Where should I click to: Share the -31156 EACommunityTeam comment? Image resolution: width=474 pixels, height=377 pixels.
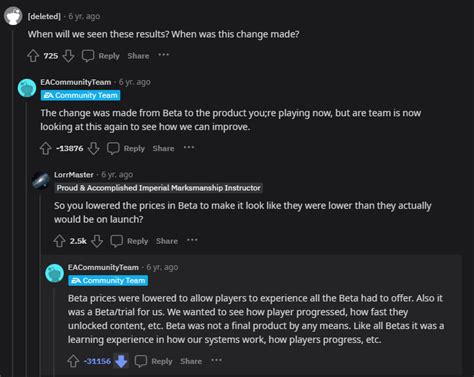point(191,361)
